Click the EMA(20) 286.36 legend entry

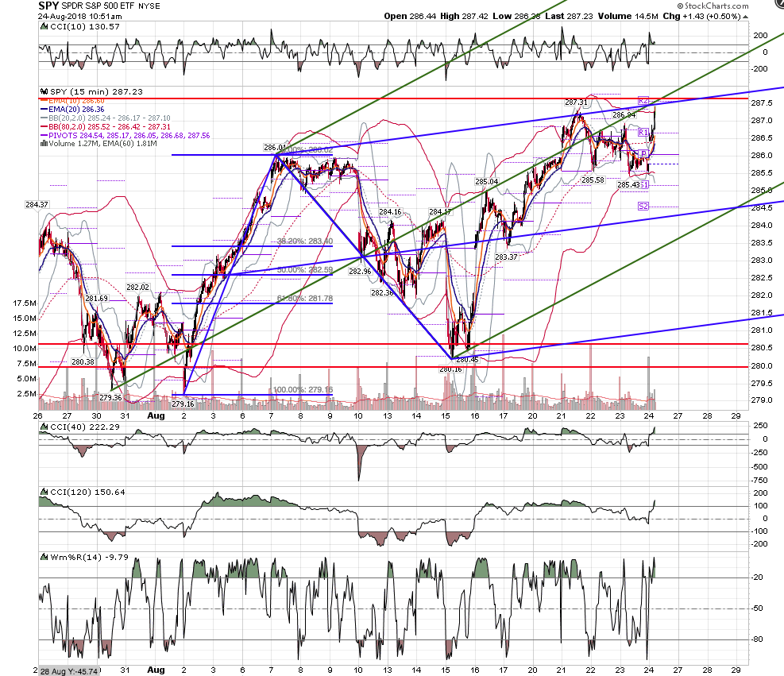72,110
